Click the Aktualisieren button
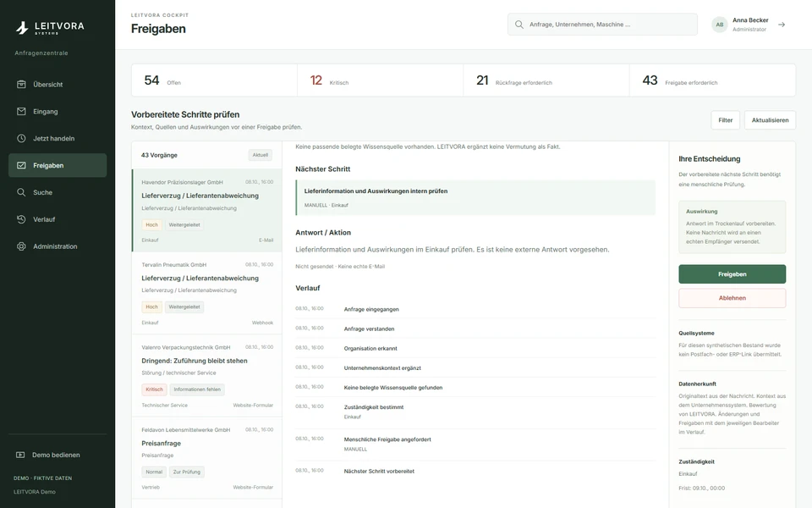This screenshot has height=508, width=812. [x=770, y=119]
